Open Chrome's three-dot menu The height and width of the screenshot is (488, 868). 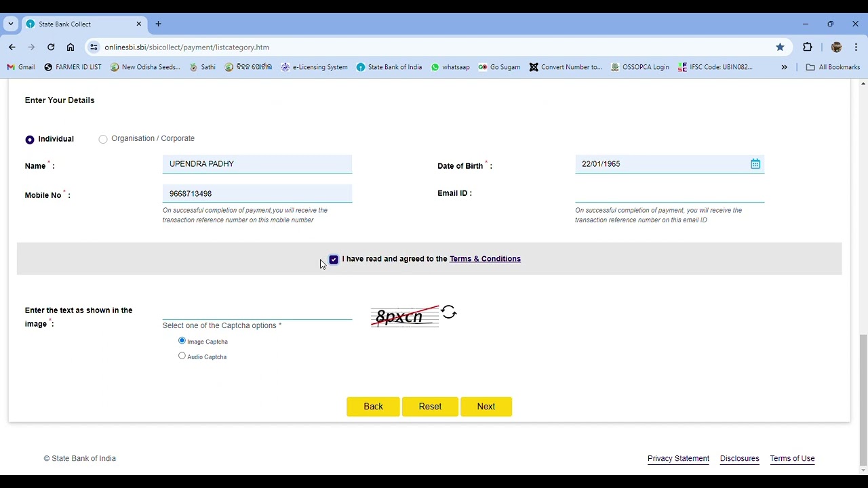856,47
